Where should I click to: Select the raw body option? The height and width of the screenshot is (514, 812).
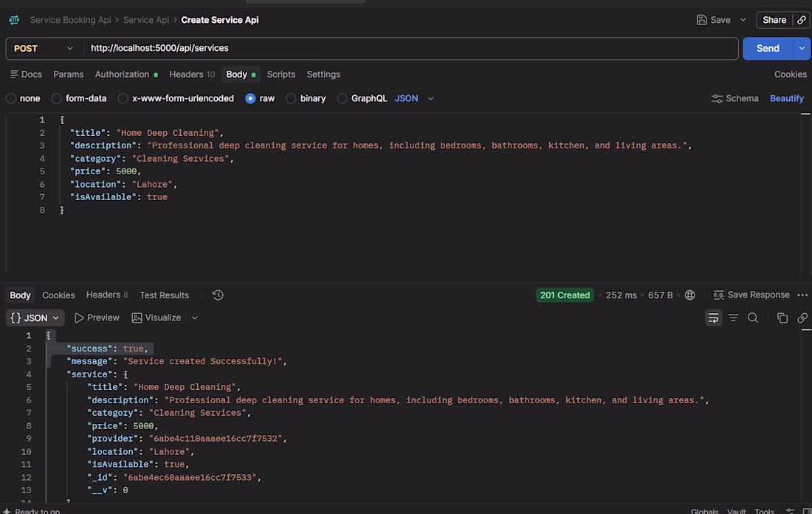click(260, 98)
